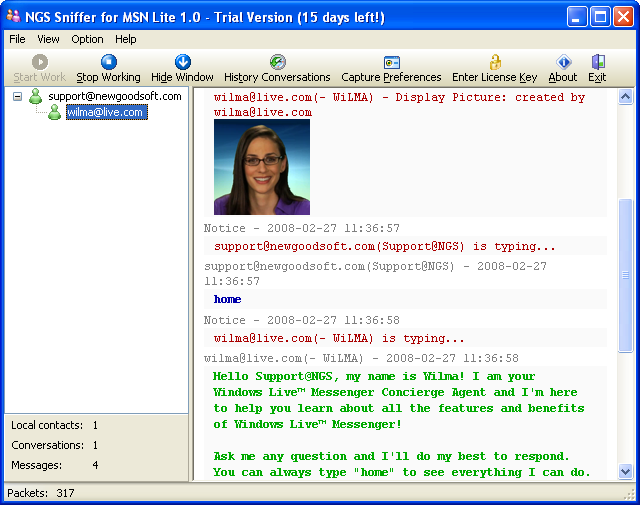
Task: Open the Option menu
Action: pyautogui.click(x=87, y=39)
